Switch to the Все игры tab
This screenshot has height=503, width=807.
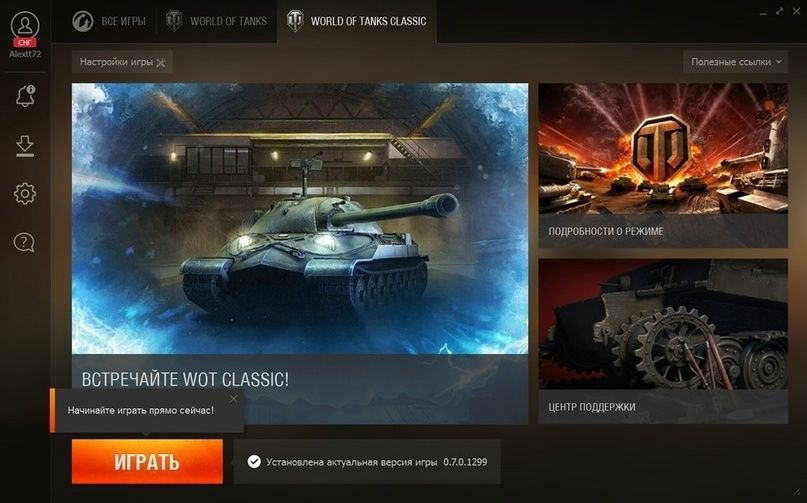coord(109,21)
